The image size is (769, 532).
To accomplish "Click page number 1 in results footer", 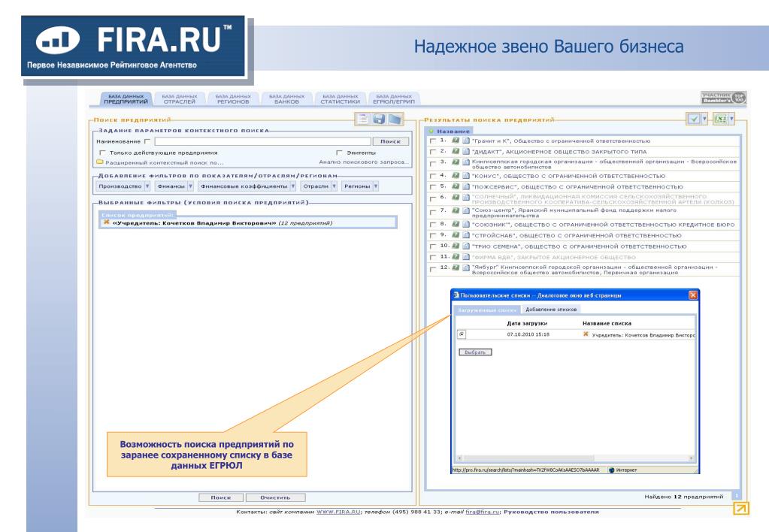I will pyautogui.click(x=736, y=496).
